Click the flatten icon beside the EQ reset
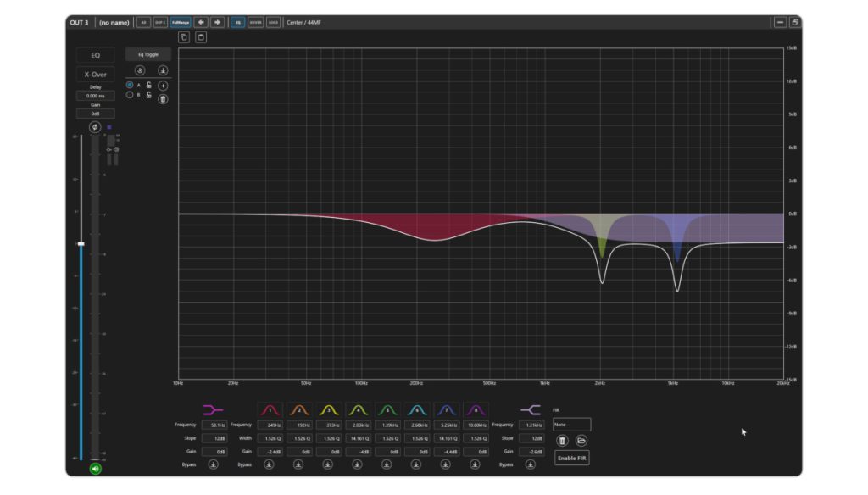This screenshot has width=868, height=495. 163,70
